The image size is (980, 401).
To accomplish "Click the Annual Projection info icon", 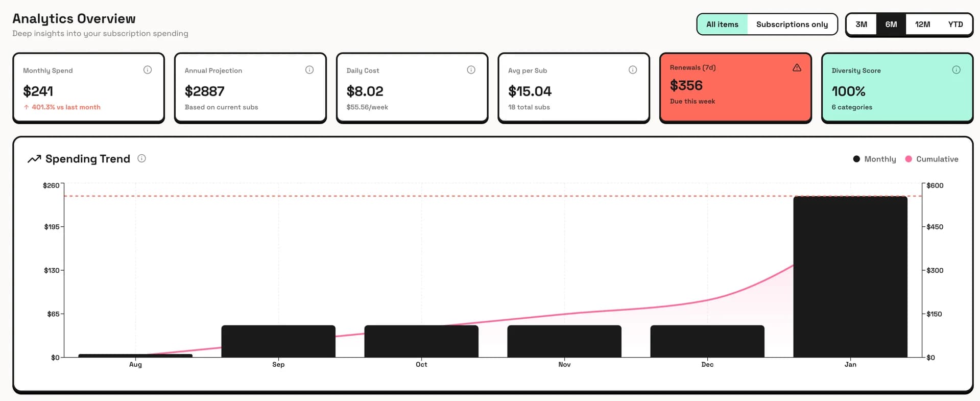I will pos(309,70).
